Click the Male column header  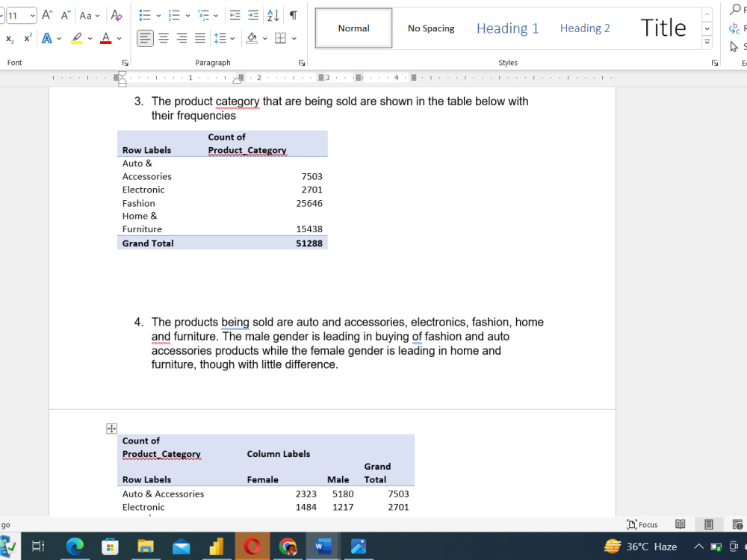(338, 479)
